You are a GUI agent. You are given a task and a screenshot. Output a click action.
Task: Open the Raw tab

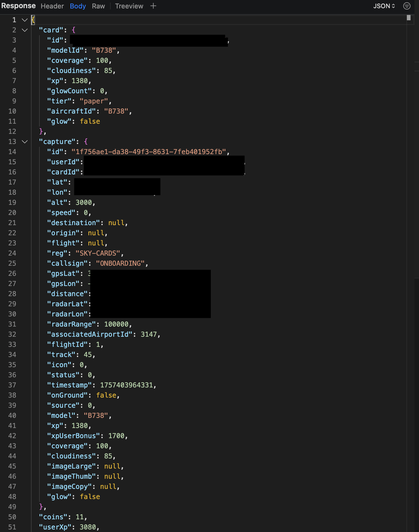point(98,6)
